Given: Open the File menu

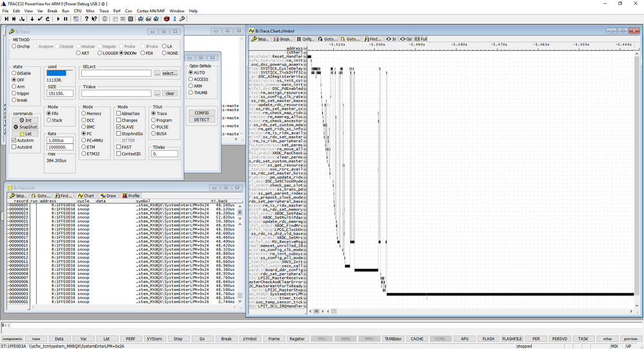Looking at the screenshot, I should tap(5, 11).
